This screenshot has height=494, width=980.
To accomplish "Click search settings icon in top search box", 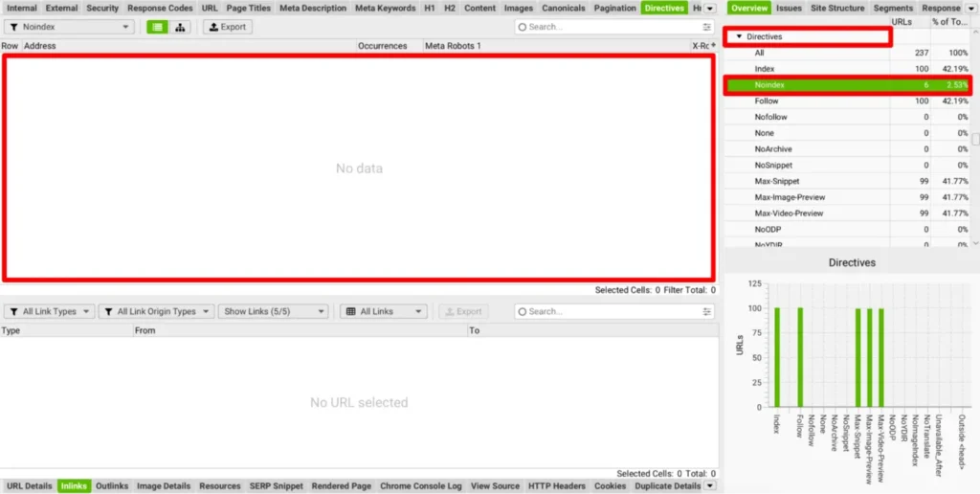I will 707,27.
